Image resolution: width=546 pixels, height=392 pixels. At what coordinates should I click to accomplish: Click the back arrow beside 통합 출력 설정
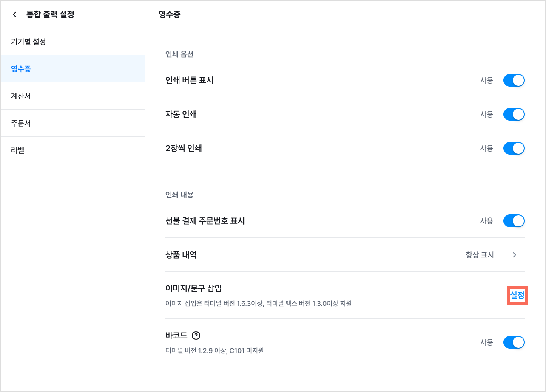(x=14, y=14)
